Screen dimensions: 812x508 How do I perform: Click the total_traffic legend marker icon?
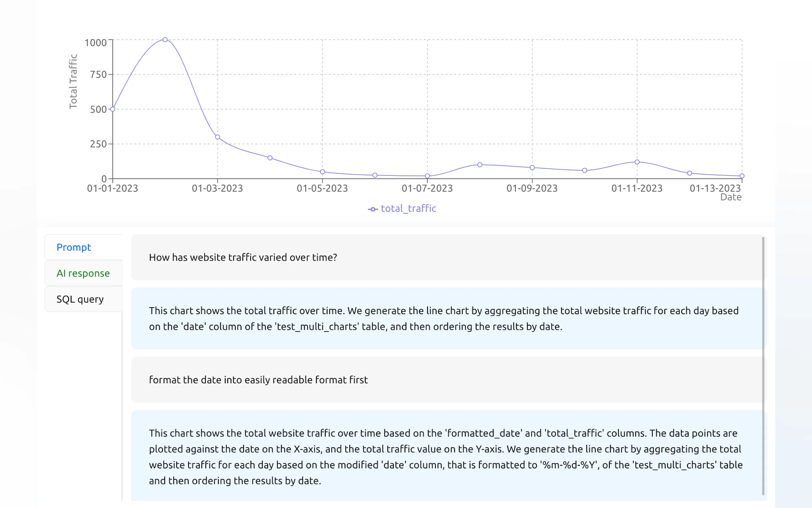click(x=373, y=209)
